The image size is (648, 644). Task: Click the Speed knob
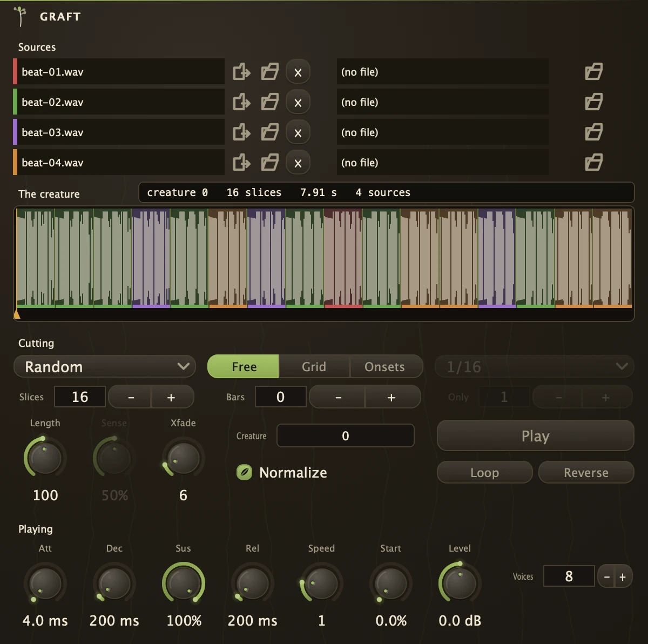coord(322,583)
